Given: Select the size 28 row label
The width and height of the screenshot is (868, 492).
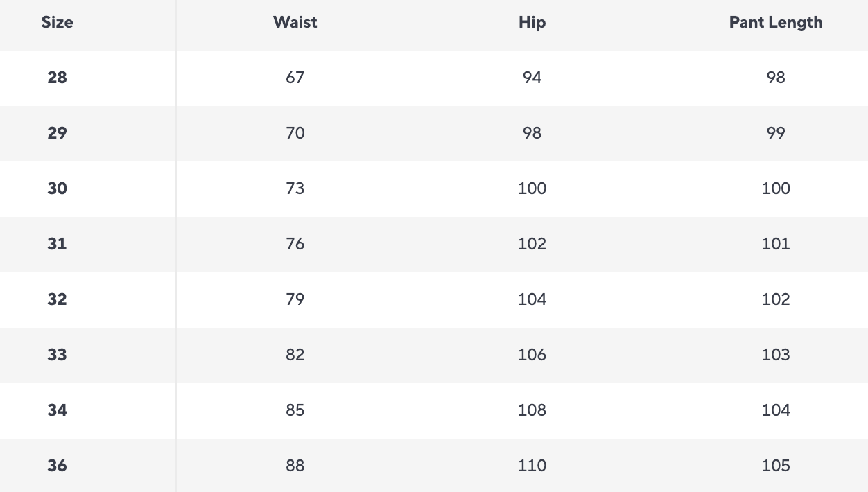Looking at the screenshot, I should pyautogui.click(x=57, y=78).
